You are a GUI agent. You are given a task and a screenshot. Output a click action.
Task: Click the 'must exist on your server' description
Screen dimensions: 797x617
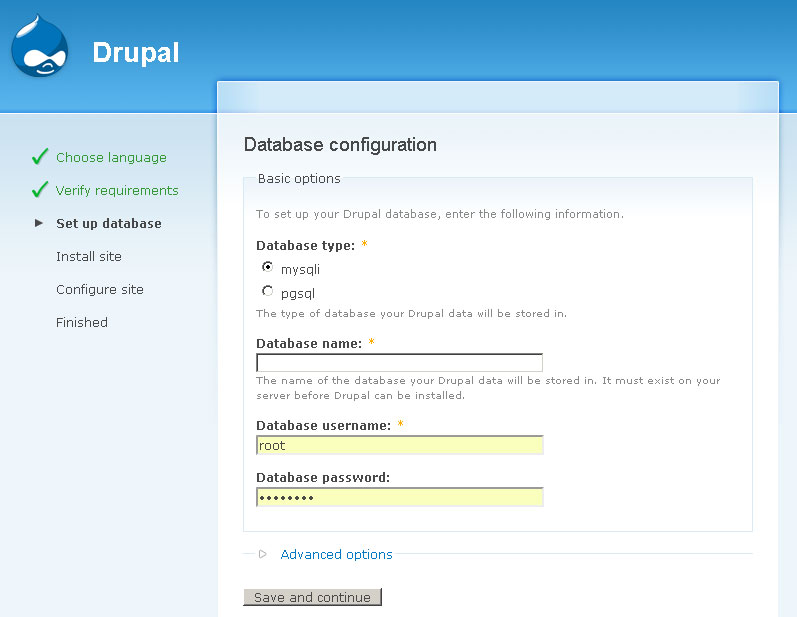coord(488,388)
